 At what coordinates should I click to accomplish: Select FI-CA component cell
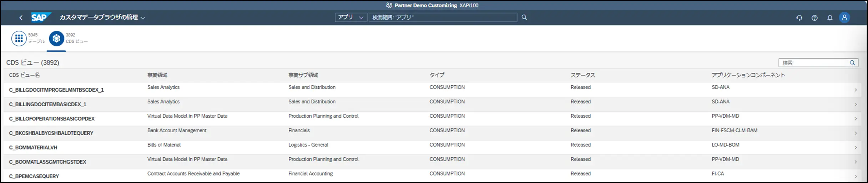tap(718, 174)
